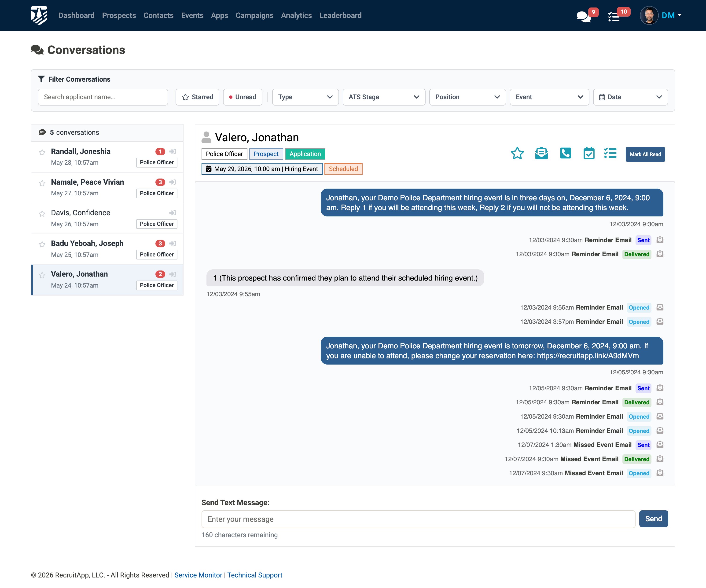Open the Date dropdown
This screenshot has height=588, width=706.
(630, 97)
